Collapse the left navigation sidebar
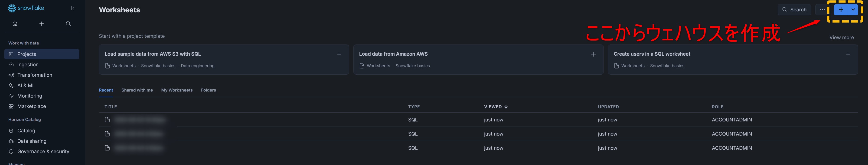The height and width of the screenshot is (165, 868). tap(73, 8)
